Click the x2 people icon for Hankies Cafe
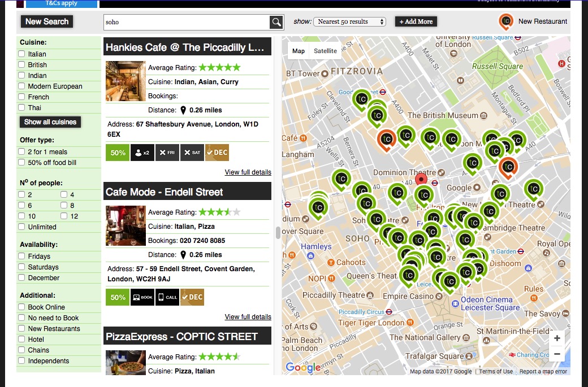The height and width of the screenshot is (387, 588). click(x=142, y=153)
